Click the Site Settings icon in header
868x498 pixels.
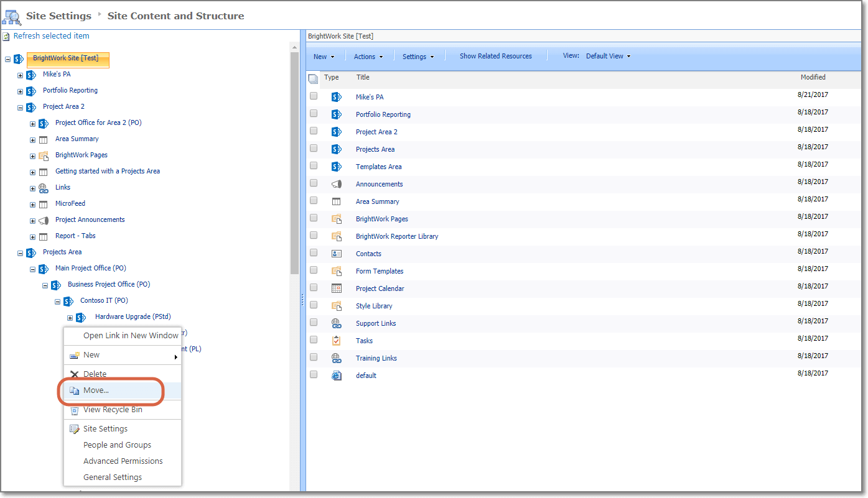click(x=11, y=16)
